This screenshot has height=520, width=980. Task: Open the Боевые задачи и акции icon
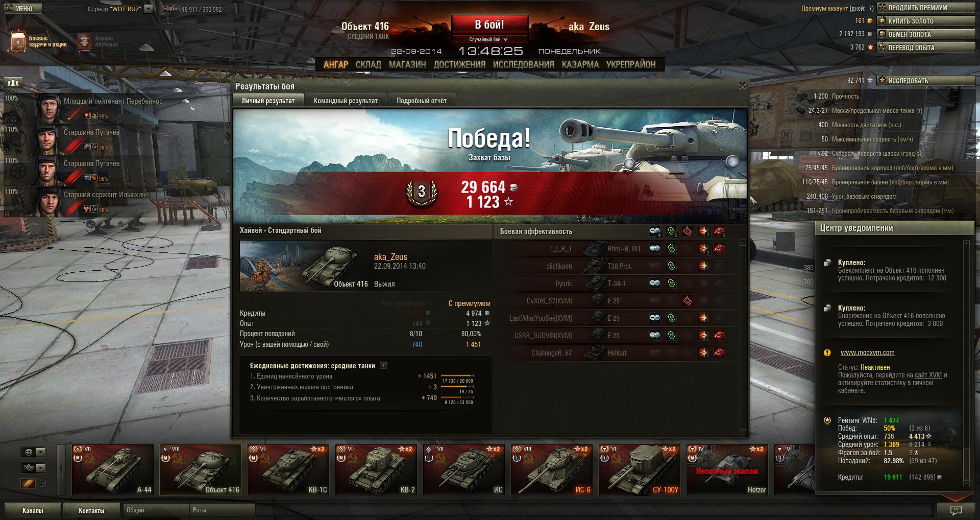click(17, 41)
